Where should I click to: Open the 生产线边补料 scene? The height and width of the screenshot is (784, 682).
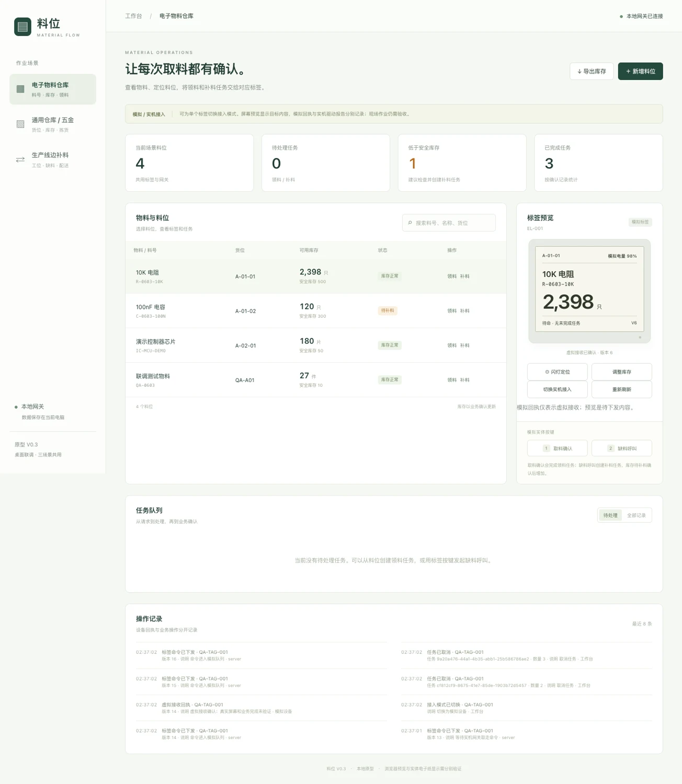click(53, 159)
